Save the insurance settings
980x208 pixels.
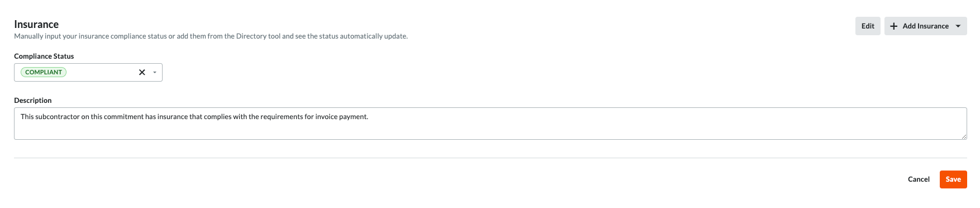(x=953, y=179)
